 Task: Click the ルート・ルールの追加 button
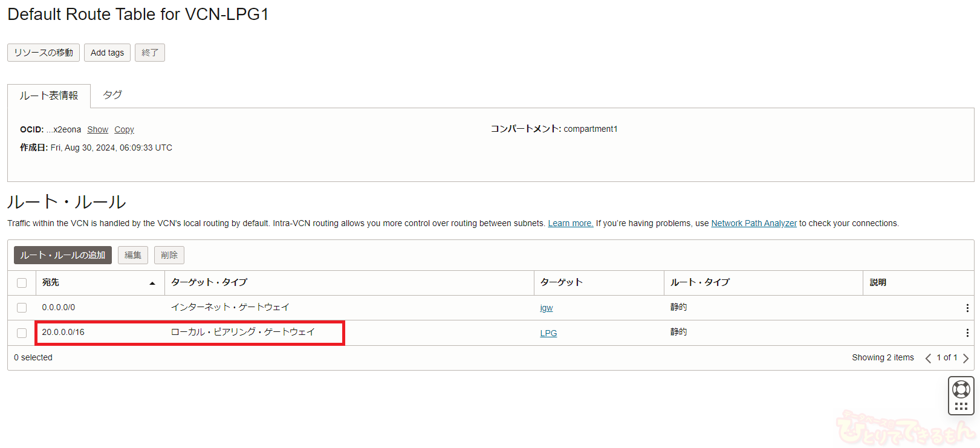click(63, 255)
